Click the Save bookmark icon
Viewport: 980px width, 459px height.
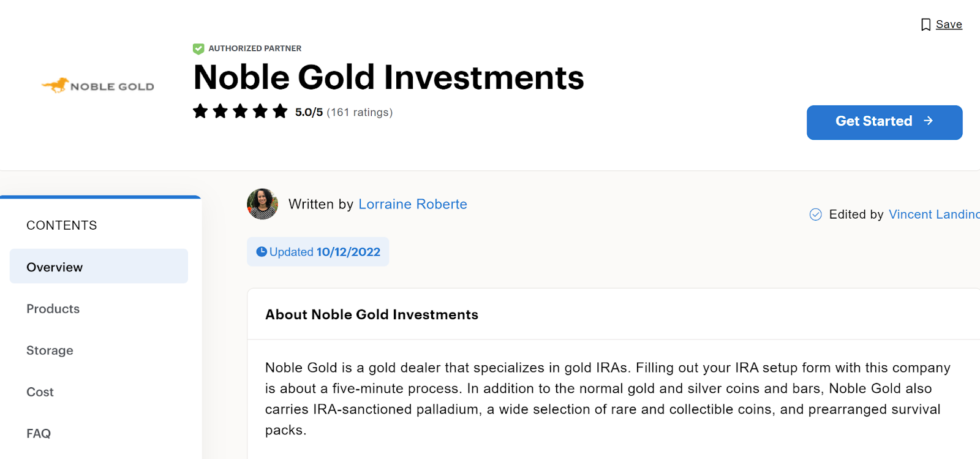[925, 25]
